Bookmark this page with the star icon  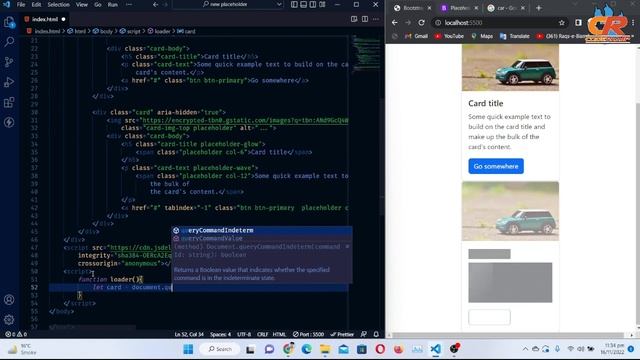562,22
